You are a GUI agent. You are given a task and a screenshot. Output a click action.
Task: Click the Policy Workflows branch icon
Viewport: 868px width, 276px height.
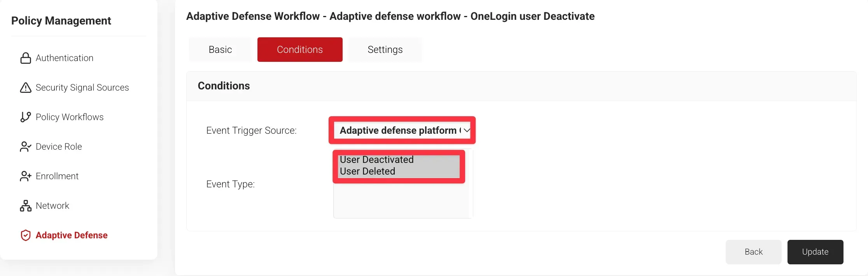(x=26, y=117)
